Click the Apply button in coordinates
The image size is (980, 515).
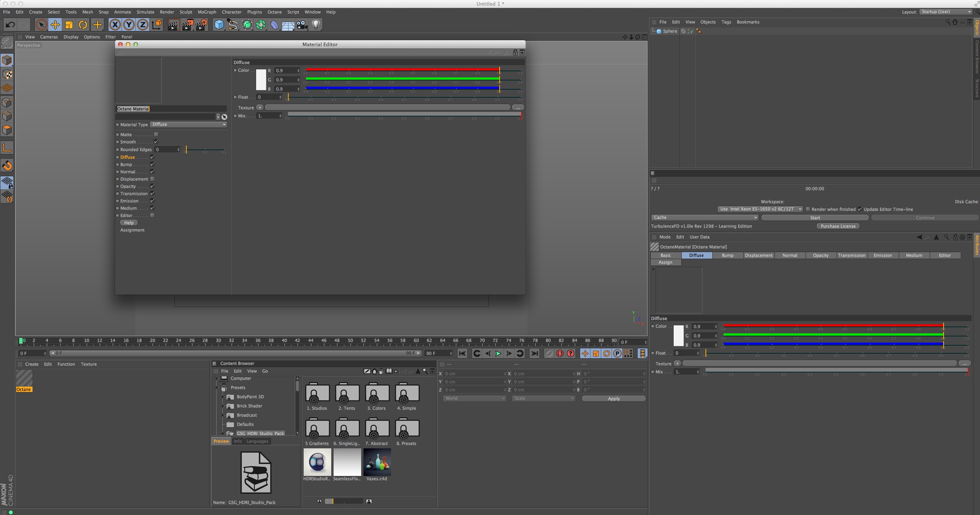[x=613, y=399]
